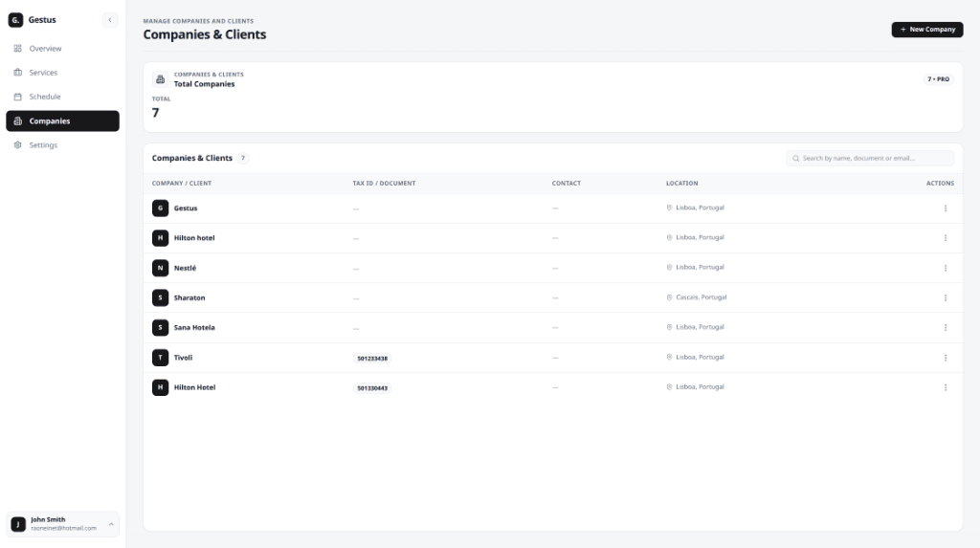Screen dimensions: 980x548
Task: Click the 7 PRO badge
Action: [x=938, y=79]
